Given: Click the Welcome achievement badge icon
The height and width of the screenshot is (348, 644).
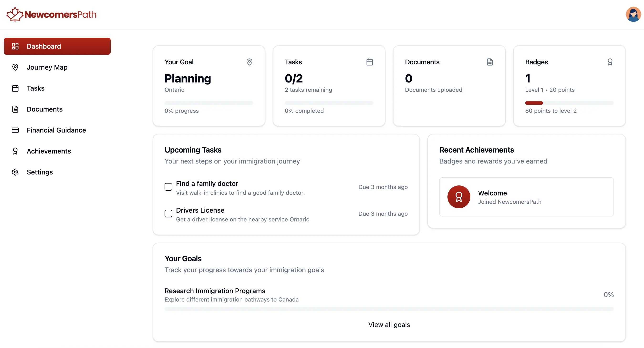Looking at the screenshot, I should coord(458,197).
